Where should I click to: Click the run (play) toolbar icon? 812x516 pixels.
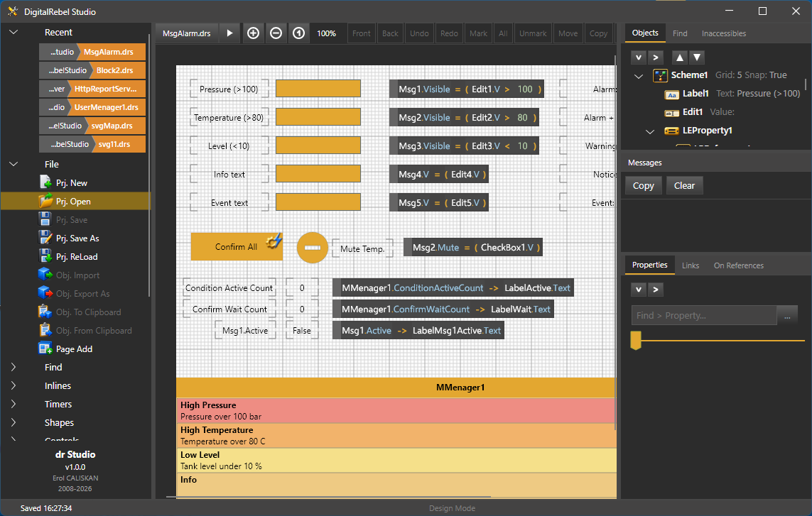coord(229,33)
